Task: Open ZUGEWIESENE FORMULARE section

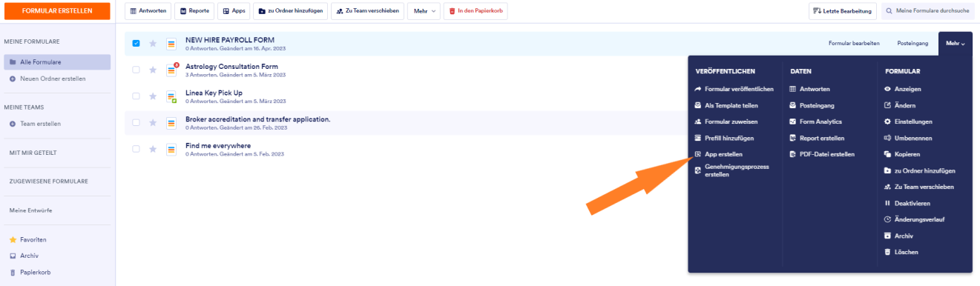Action: [48, 181]
